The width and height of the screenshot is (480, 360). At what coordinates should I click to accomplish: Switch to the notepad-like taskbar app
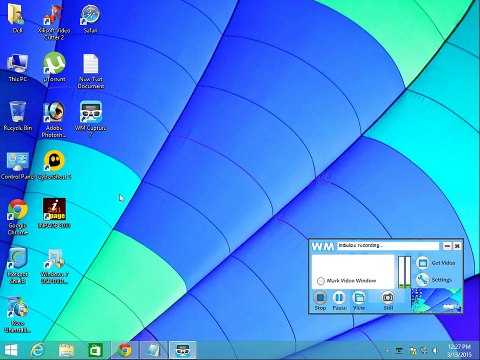(153, 350)
